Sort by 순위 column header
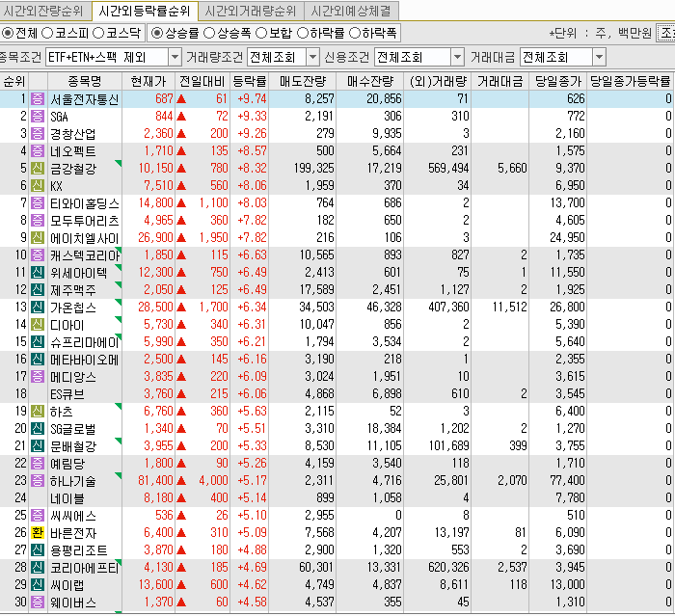The image size is (675, 616). 14,81
